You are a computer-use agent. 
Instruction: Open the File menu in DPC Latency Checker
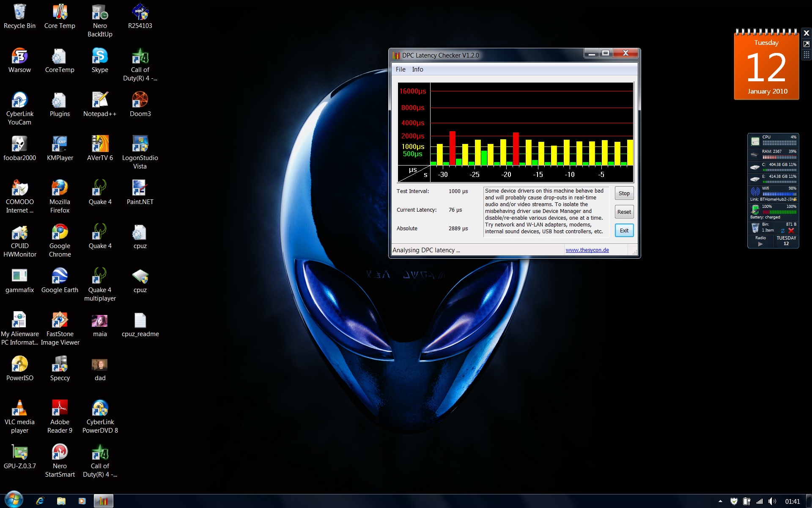(401, 69)
